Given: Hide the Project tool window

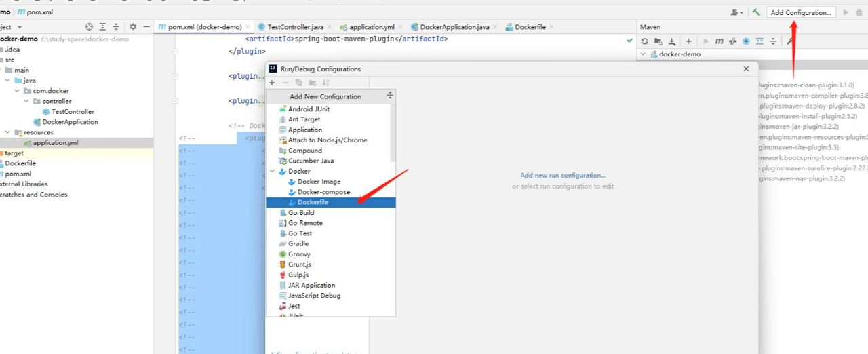Looking at the screenshot, I should (146, 26).
